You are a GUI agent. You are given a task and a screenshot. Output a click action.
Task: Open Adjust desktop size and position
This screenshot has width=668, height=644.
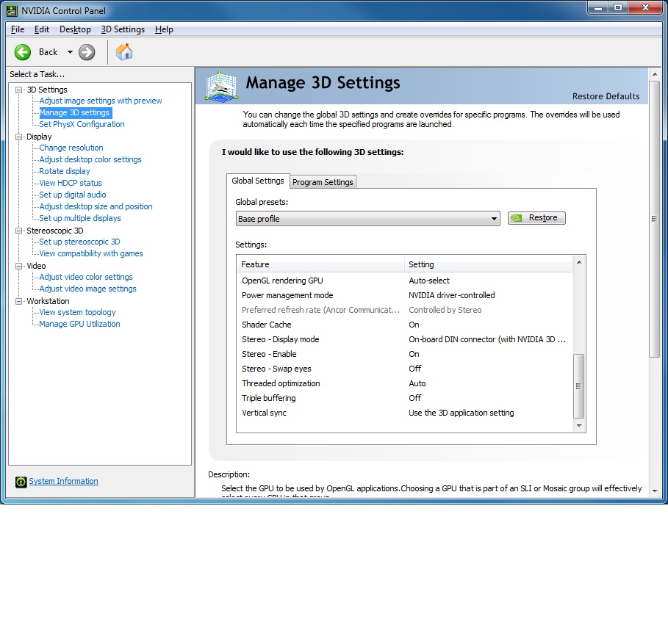point(96,206)
